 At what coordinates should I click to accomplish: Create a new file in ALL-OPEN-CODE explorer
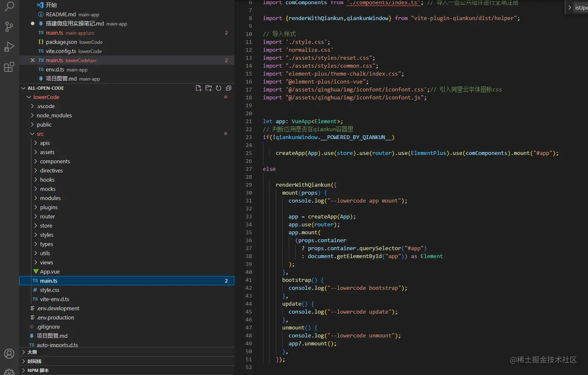(x=199, y=88)
